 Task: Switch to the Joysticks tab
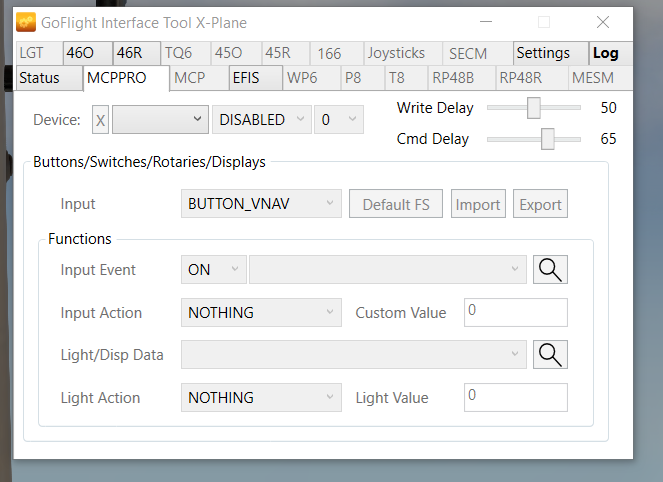point(396,54)
